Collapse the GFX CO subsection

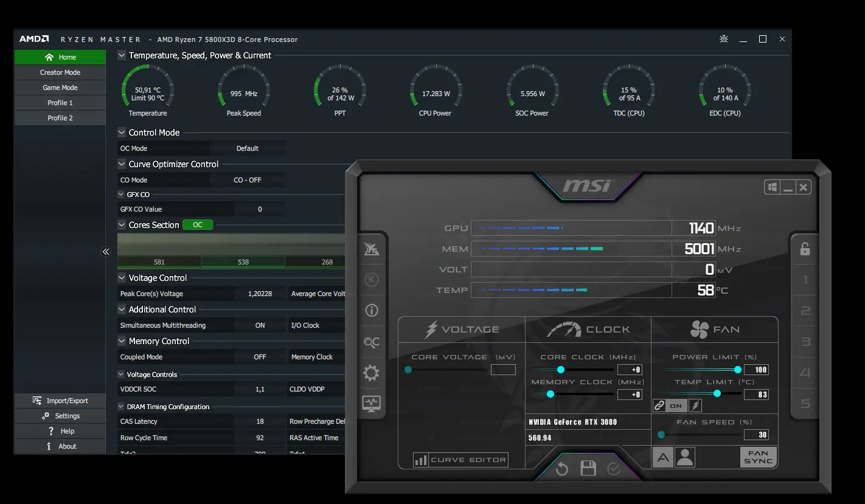121,195
